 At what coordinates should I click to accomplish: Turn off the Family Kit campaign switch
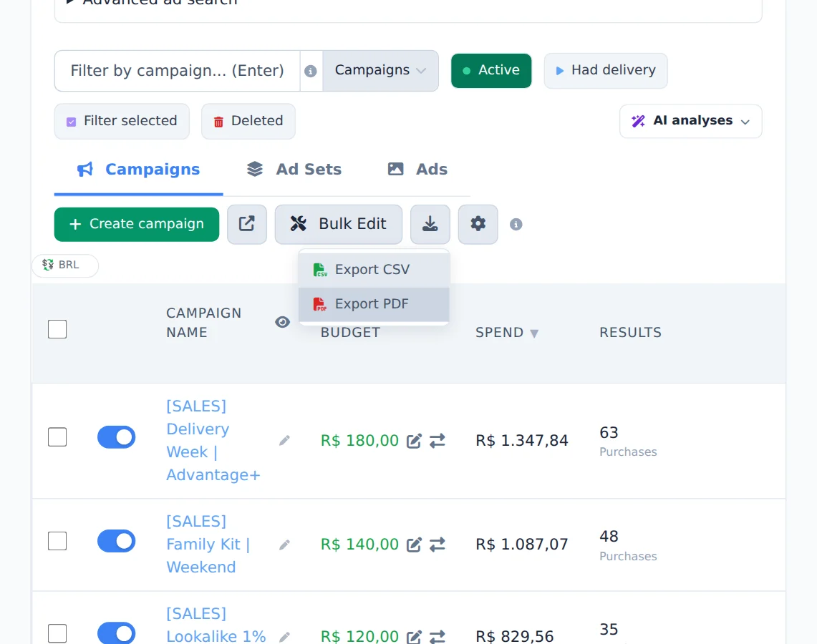[116, 541]
